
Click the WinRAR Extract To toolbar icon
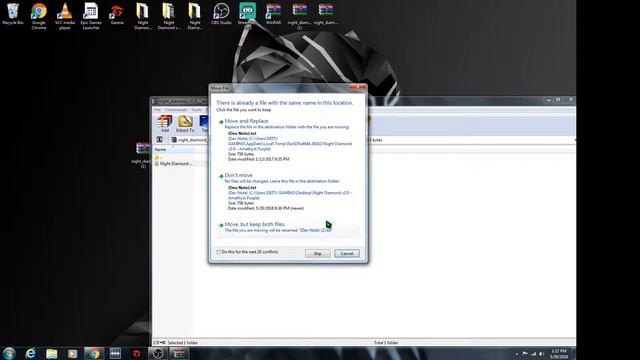point(185,124)
